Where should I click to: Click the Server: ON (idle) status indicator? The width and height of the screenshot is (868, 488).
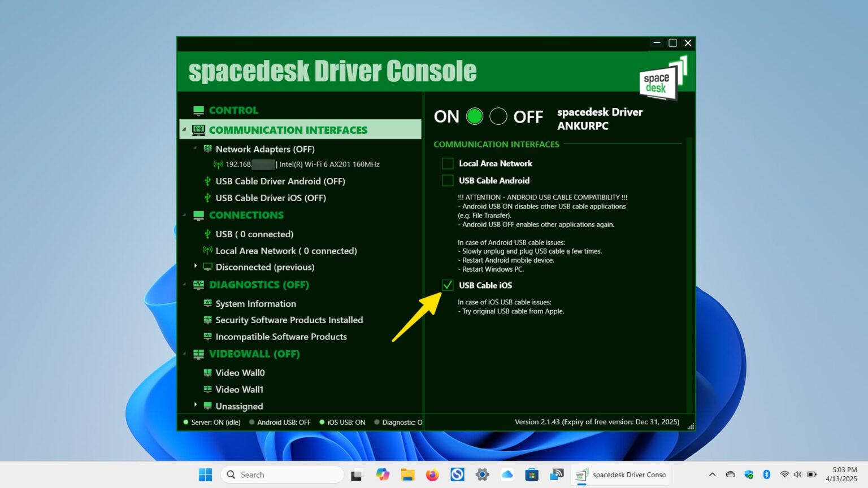[x=212, y=422]
